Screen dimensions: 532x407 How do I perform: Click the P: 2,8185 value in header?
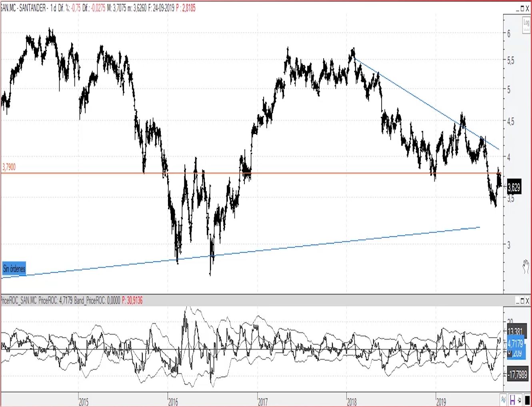186,8
